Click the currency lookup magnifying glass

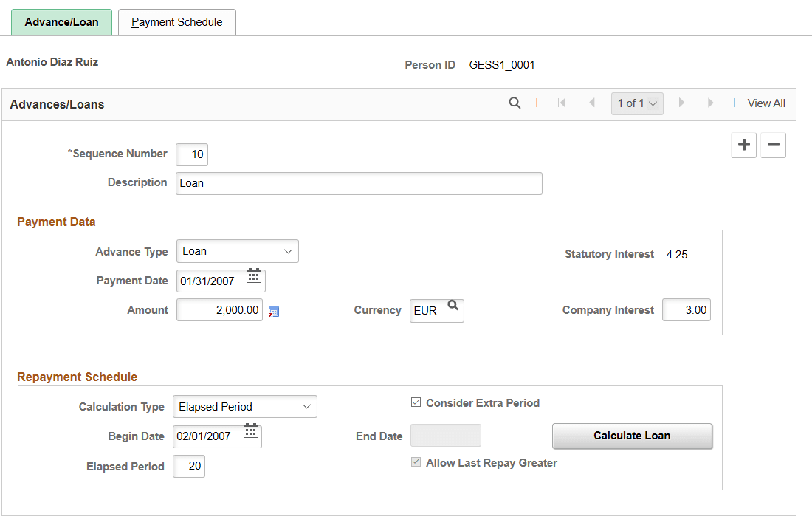pyautogui.click(x=453, y=304)
